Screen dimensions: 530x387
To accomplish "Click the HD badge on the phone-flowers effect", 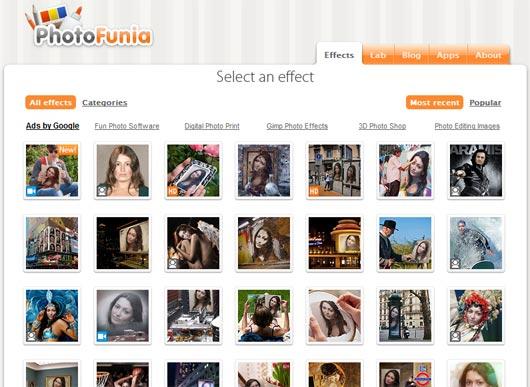I will (173, 191).
